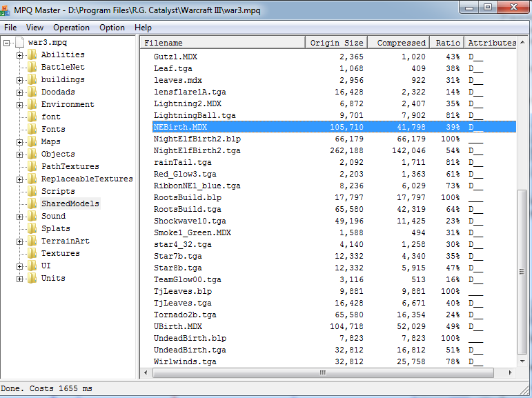Click the SharedModels folder icon

pos(32,203)
